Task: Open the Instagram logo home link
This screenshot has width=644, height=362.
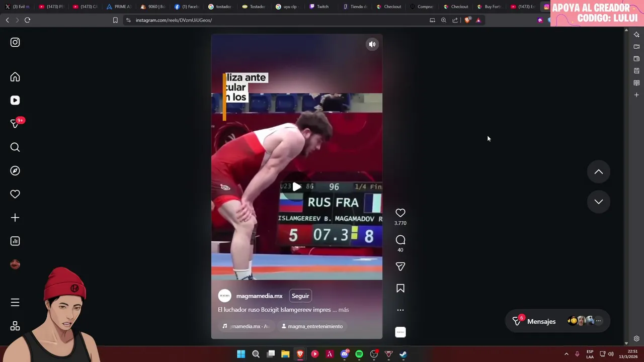Action: point(15,42)
